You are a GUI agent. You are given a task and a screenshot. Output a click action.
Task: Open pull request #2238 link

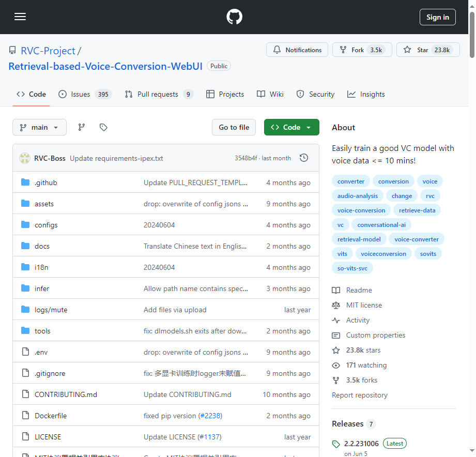(x=210, y=416)
